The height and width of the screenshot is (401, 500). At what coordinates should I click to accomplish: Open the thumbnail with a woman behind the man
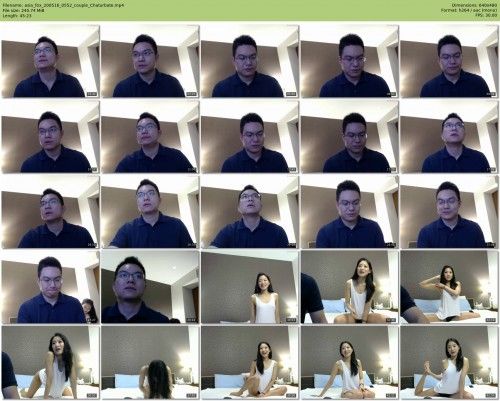pos(50,287)
